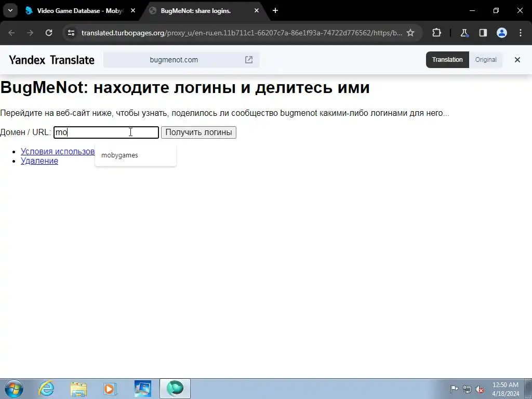Open Chrome three-dot menu

pyautogui.click(x=521, y=33)
